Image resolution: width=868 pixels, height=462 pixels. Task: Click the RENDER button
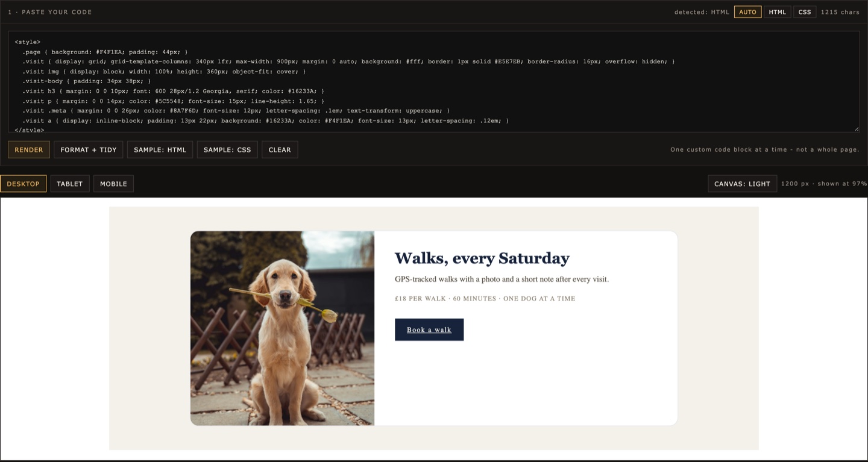click(29, 149)
